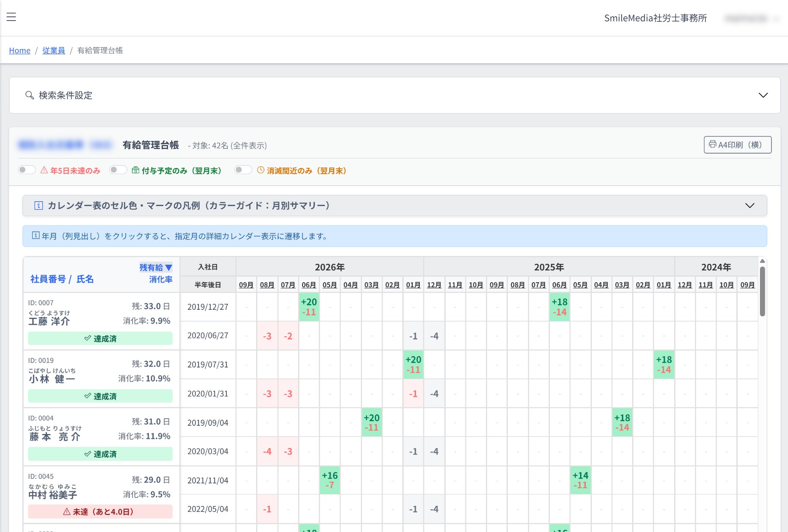Viewport: 788px width, 532px height.
Task: Click the 達成済 badge for 小林 健一
Action: [x=100, y=396]
